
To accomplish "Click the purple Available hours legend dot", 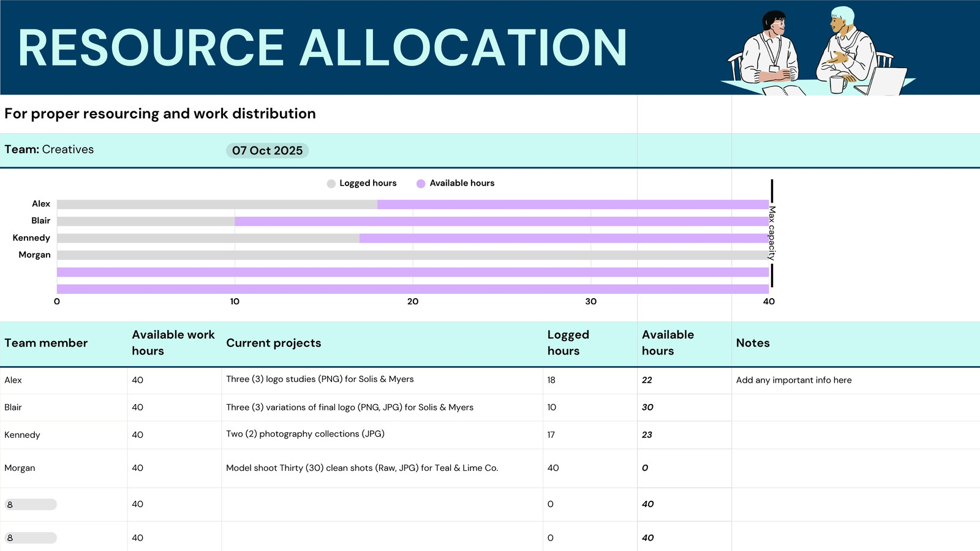I will click(421, 184).
